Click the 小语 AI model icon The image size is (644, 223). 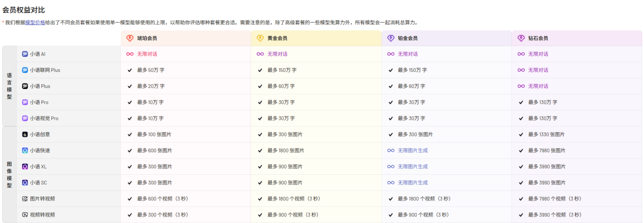pos(25,54)
